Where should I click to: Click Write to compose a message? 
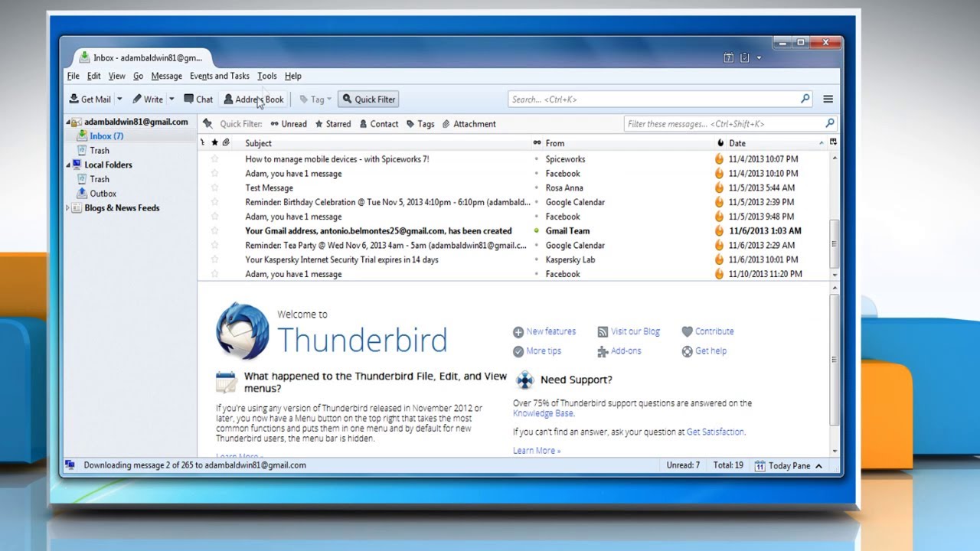pyautogui.click(x=147, y=99)
